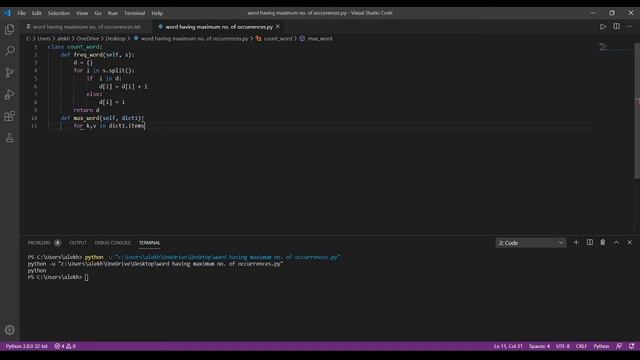Change end of line via 'CRLF'
Screen dimensions: 640x360
(x=581, y=346)
